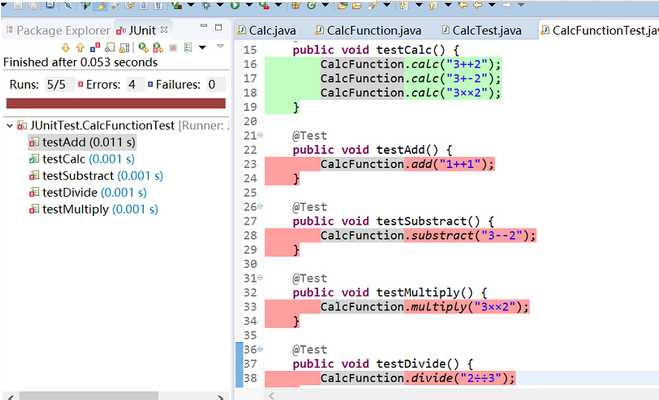Open the CalcFunction.java editor tab
The image size is (659, 400).
pyautogui.click(x=368, y=30)
